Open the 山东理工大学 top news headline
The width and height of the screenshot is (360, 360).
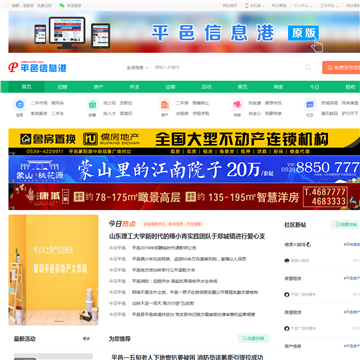(188, 236)
